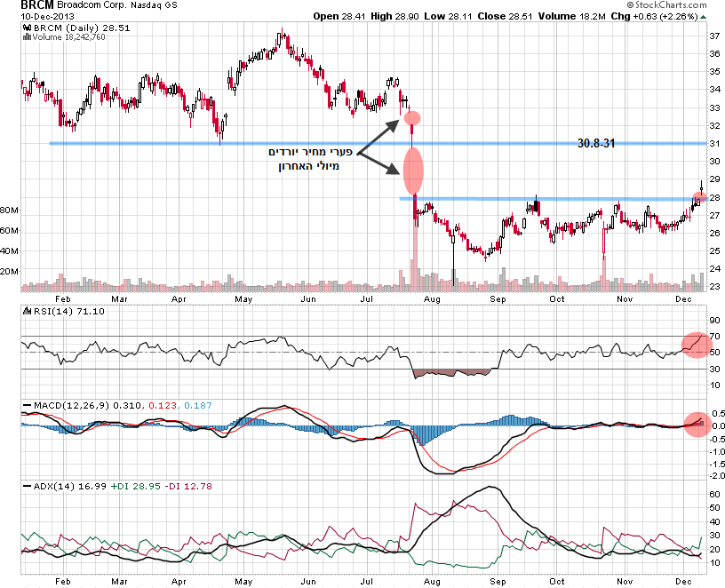725x588 pixels.
Task: Click the candlestick icon beside BRCM (Daily) legend
Action: coord(28,28)
